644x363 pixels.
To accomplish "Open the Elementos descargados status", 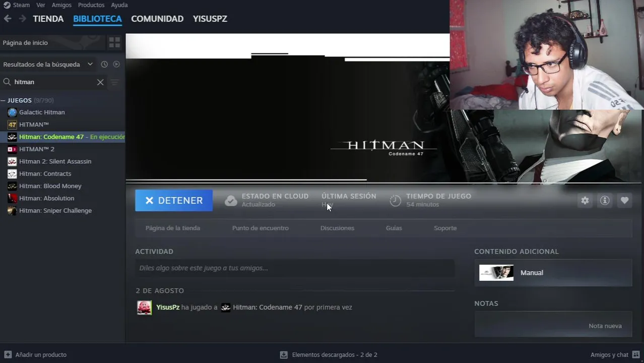I will pos(335,355).
